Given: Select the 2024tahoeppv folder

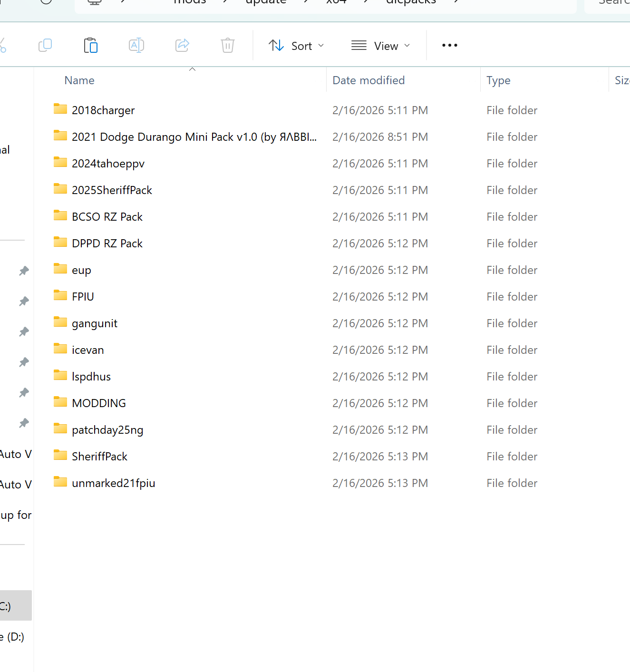Looking at the screenshot, I should tap(108, 164).
